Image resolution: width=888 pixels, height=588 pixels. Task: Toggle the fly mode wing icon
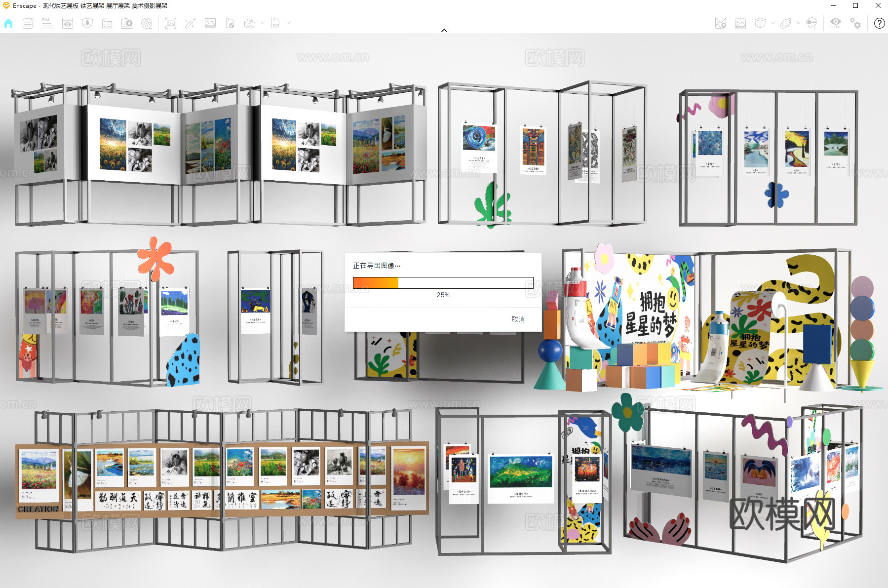click(786, 23)
